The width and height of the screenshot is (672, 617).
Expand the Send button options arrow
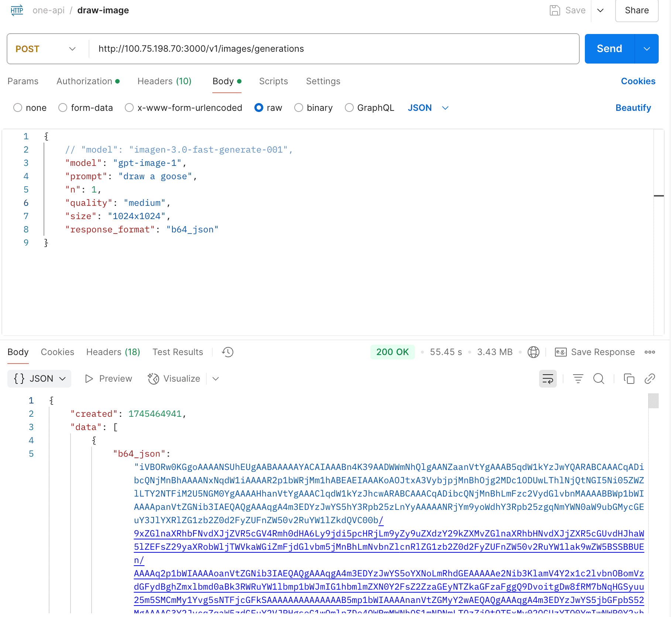point(647,49)
